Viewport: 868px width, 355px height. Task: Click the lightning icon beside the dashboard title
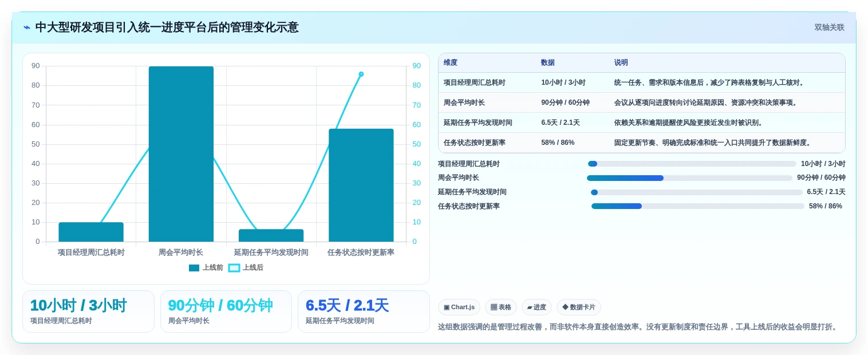[26, 27]
